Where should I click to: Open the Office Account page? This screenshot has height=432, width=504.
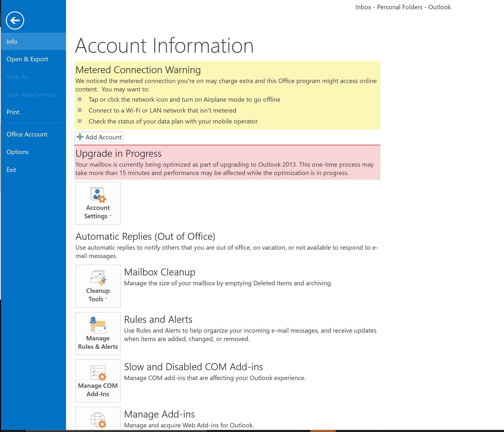click(x=27, y=134)
